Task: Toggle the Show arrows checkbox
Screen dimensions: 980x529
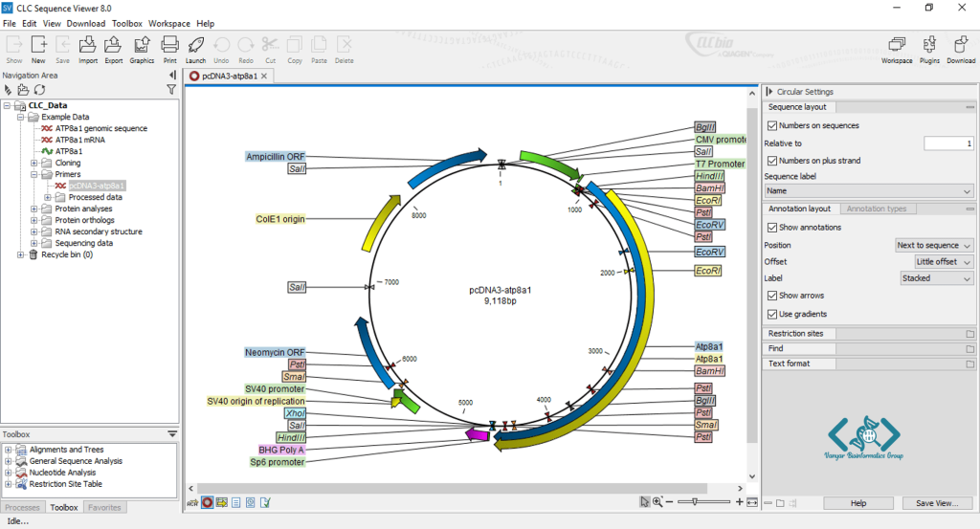Action: coord(772,296)
